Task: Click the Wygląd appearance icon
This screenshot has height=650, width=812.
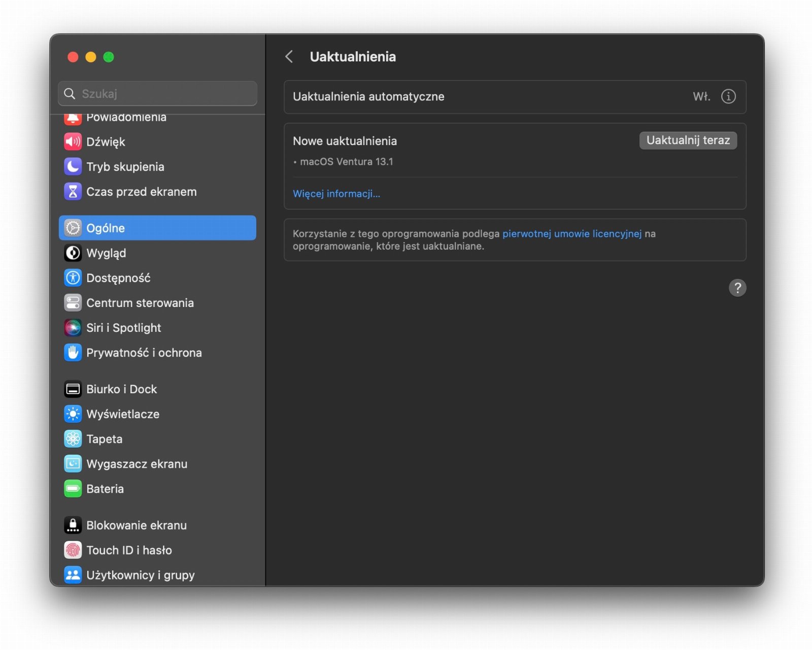Action: (x=73, y=253)
